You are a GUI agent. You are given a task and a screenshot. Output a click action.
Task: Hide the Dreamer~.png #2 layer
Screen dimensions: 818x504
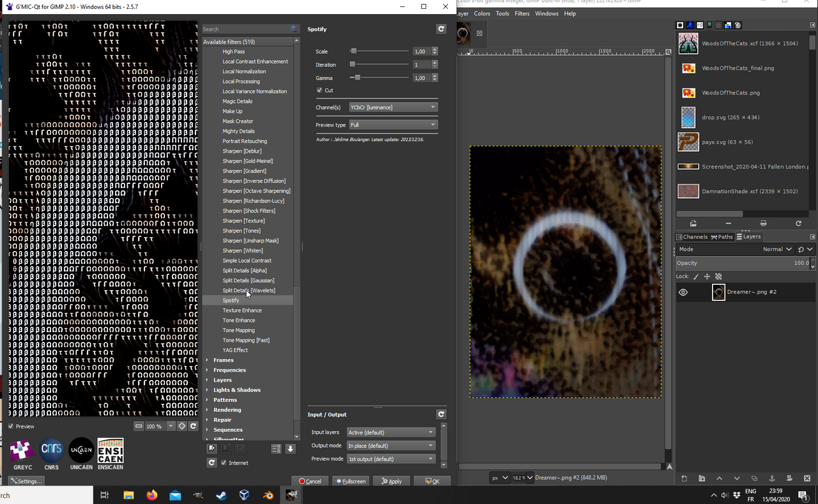click(683, 292)
